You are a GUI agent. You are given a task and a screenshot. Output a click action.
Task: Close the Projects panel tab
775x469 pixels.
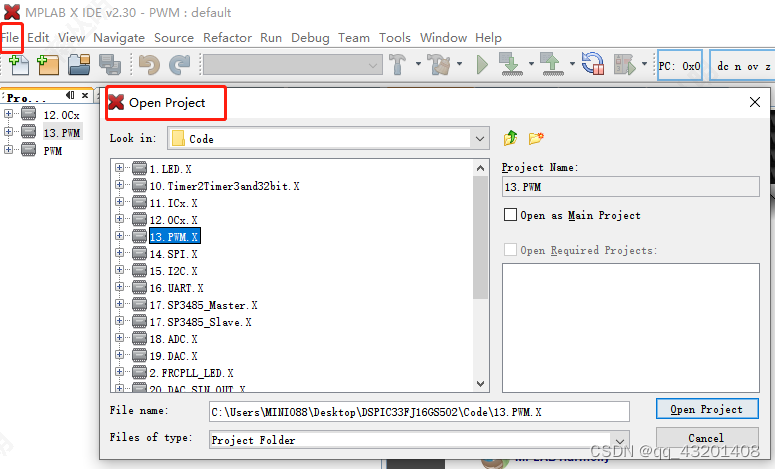(85, 95)
